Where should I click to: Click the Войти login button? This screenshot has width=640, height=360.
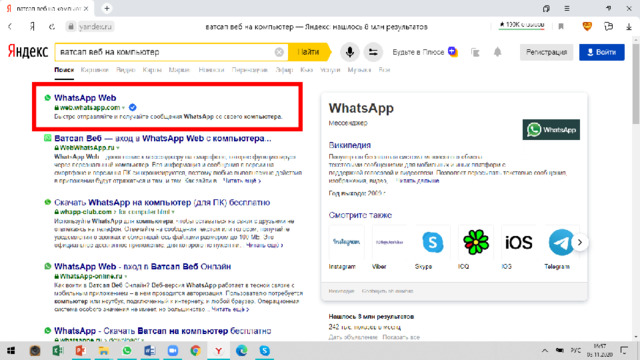(x=602, y=52)
